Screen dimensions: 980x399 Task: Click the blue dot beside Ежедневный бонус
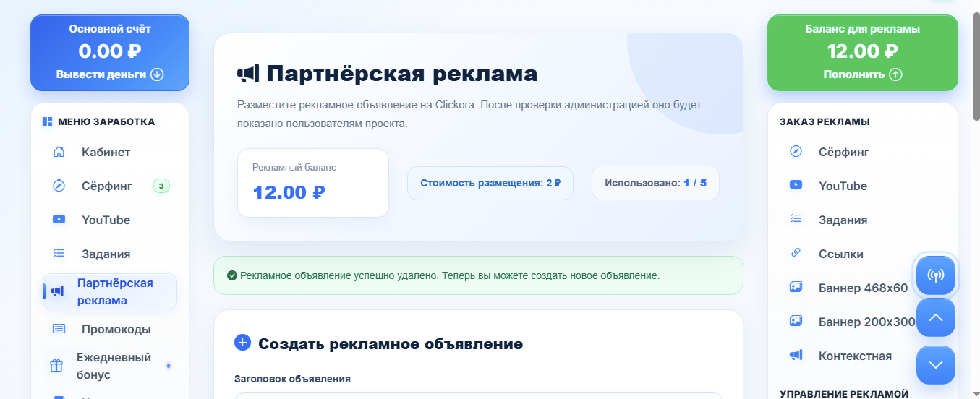coord(169,366)
